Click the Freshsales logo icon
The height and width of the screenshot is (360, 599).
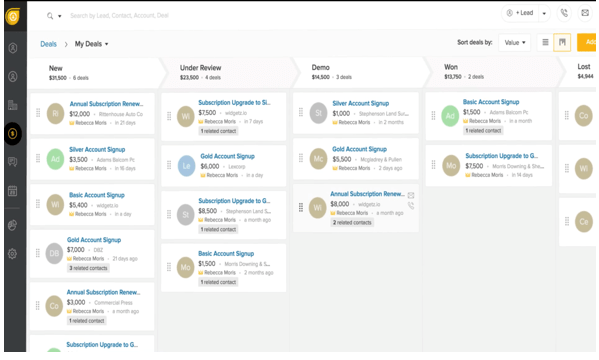pos(13,16)
